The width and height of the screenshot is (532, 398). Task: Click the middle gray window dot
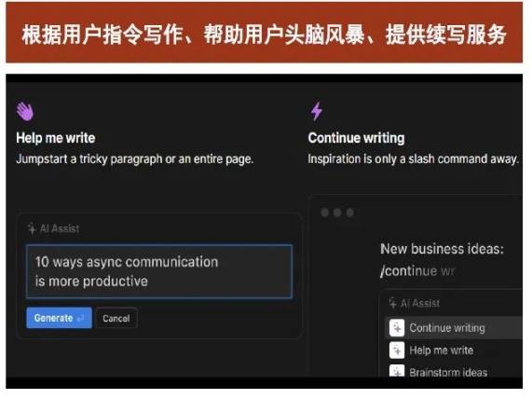pyautogui.click(x=337, y=213)
